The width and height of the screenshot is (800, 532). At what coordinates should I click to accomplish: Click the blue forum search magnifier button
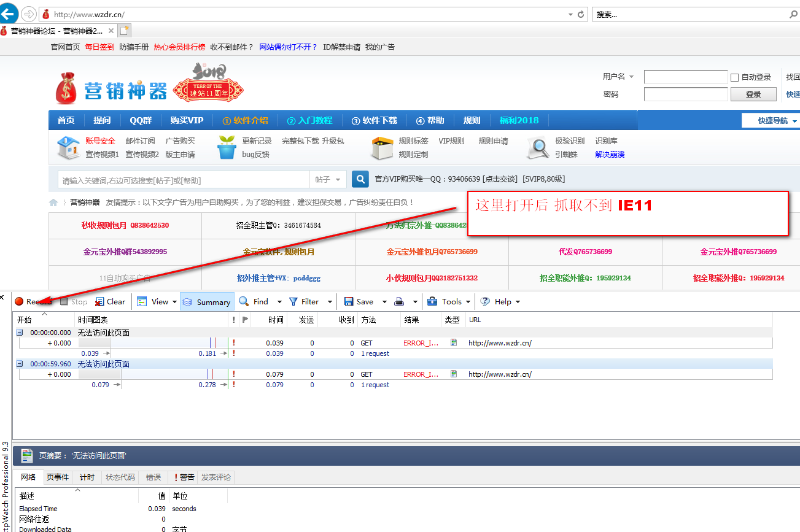[360, 179]
